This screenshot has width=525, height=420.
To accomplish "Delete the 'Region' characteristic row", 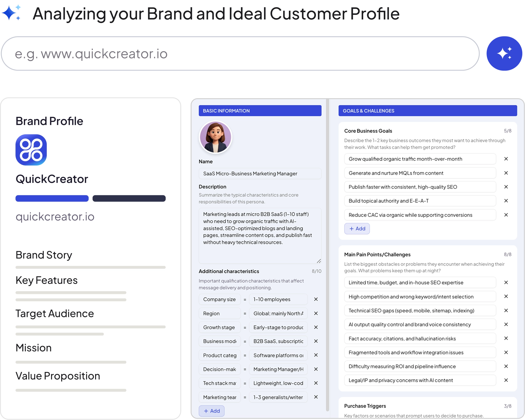I will pos(316,313).
